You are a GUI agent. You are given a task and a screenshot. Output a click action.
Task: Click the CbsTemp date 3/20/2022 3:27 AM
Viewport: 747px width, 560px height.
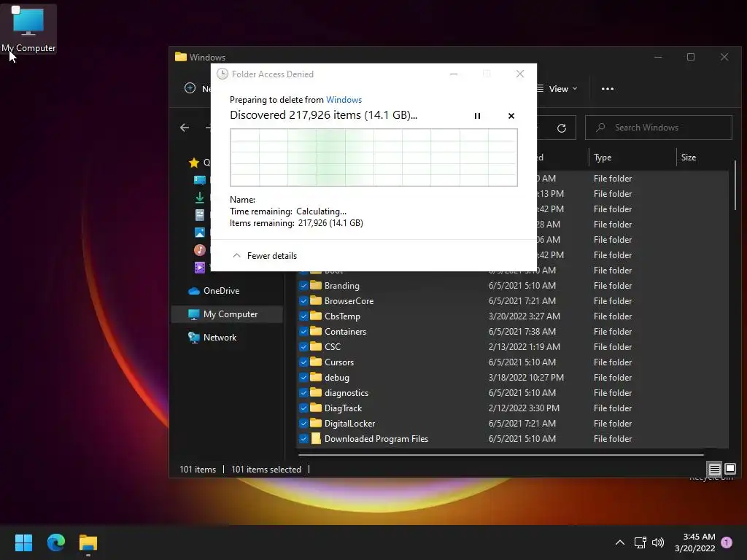coord(524,316)
